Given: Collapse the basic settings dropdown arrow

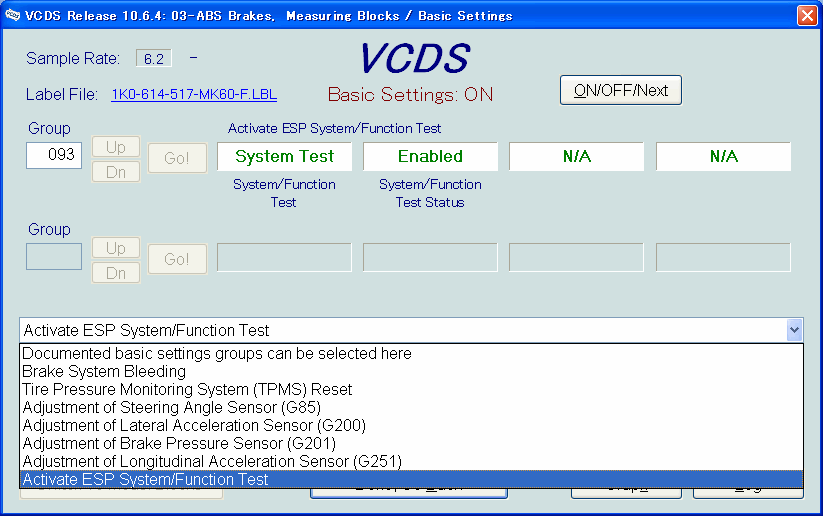Looking at the screenshot, I should coord(794,330).
